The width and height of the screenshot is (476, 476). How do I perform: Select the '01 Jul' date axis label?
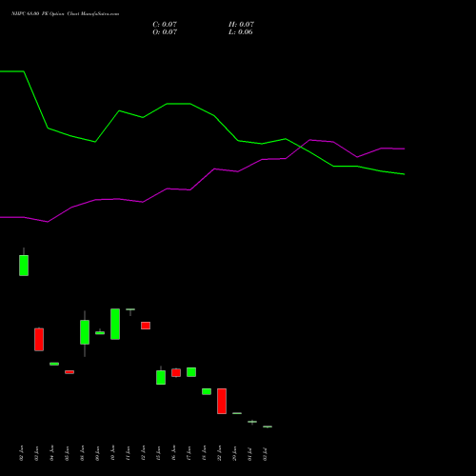249,454
